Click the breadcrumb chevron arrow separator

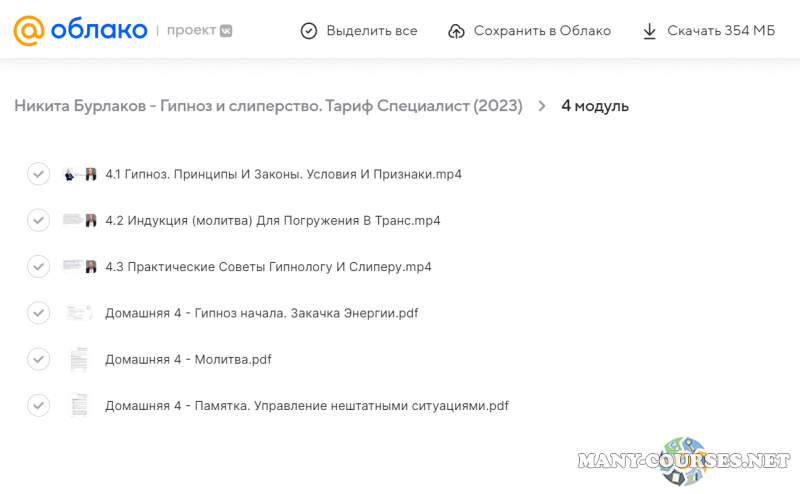pos(542,106)
